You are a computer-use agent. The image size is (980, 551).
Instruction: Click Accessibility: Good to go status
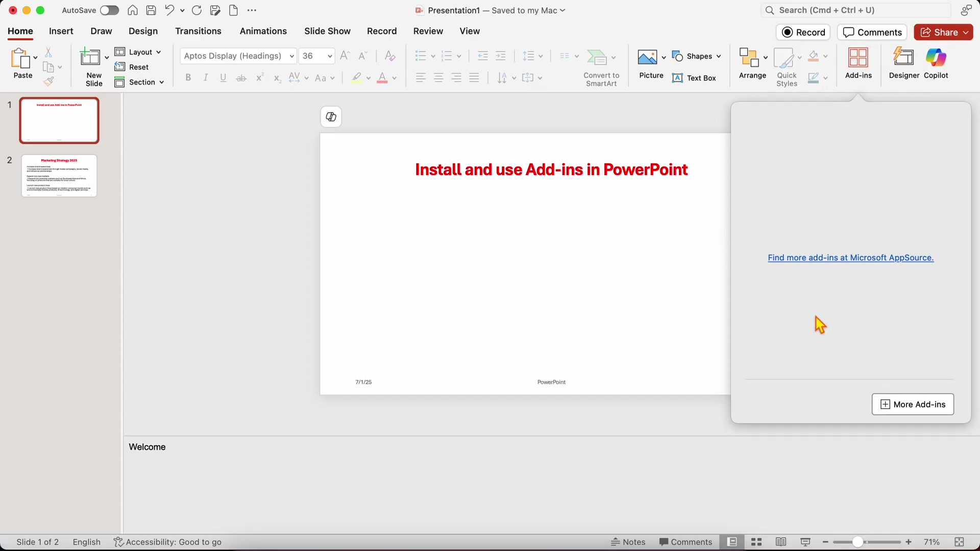(167, 542)
